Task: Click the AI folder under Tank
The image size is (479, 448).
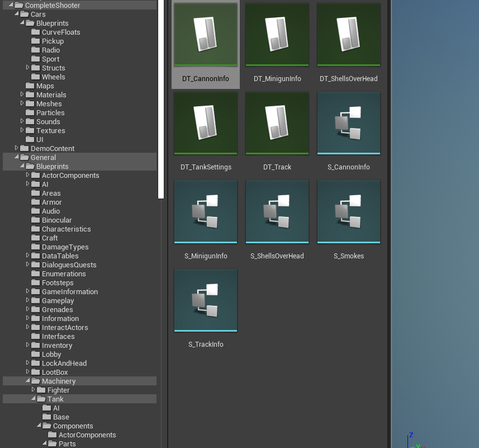Action: coord(51,408)
